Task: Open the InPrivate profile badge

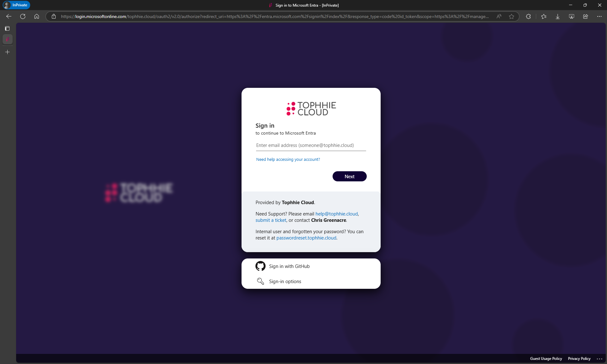Action: 16,5
